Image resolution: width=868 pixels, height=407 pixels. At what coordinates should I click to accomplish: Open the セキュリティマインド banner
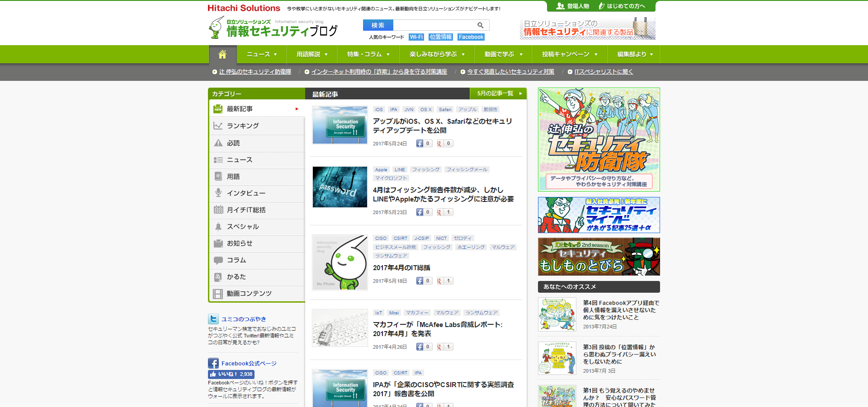[x=599, y=215]
